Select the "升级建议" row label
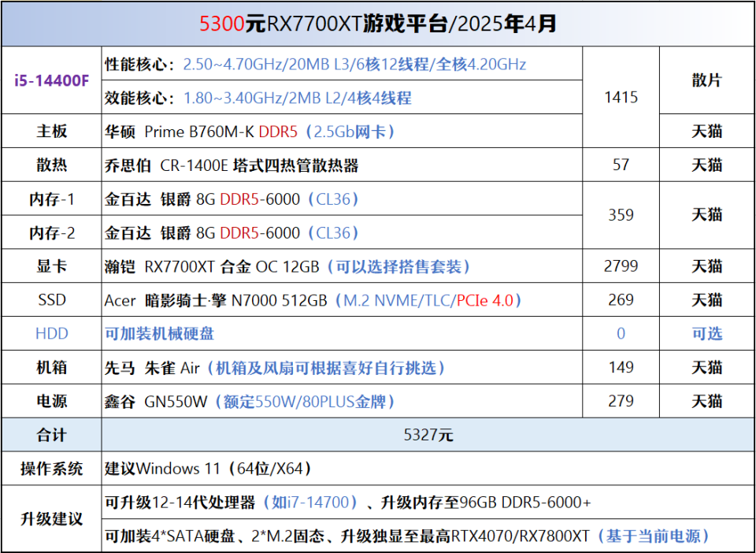 click(52, 519)
